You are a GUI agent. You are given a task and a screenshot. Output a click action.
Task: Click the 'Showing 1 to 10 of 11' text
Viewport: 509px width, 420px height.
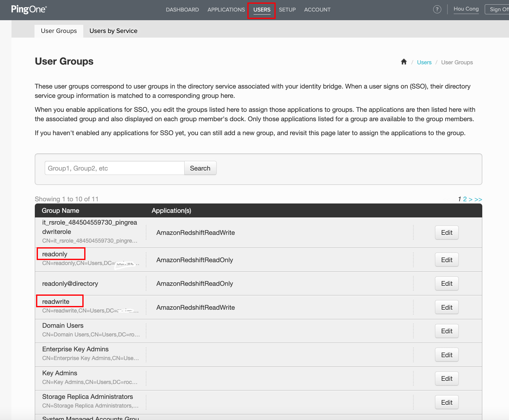click(66, 199)
